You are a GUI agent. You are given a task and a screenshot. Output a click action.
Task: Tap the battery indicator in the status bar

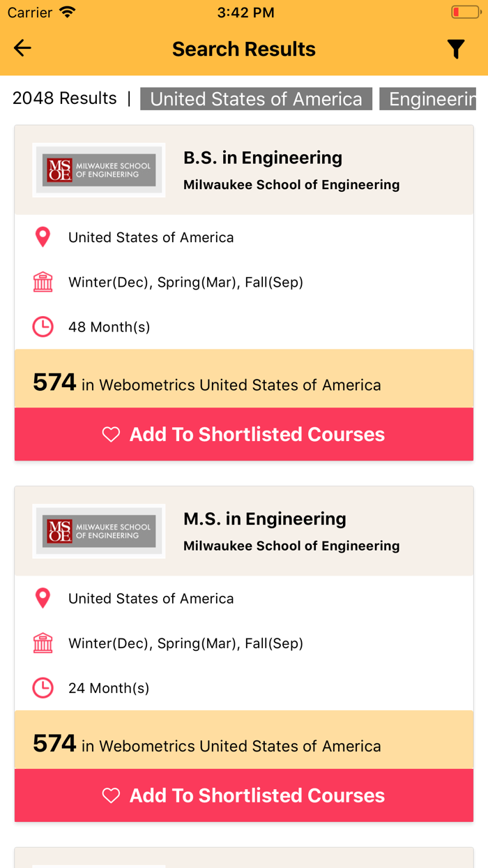point(465,11)
